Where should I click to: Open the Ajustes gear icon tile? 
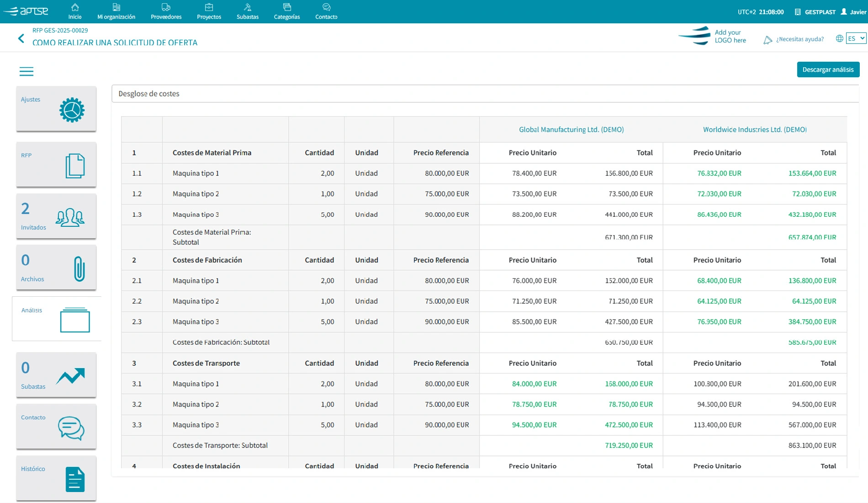tap(56, 109)
